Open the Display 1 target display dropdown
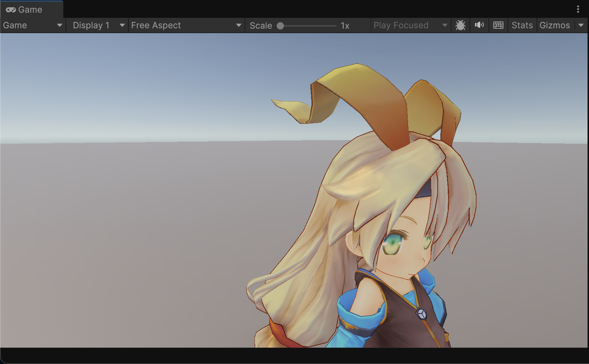This screenshot has height=364, width=589. click(96, 25)
